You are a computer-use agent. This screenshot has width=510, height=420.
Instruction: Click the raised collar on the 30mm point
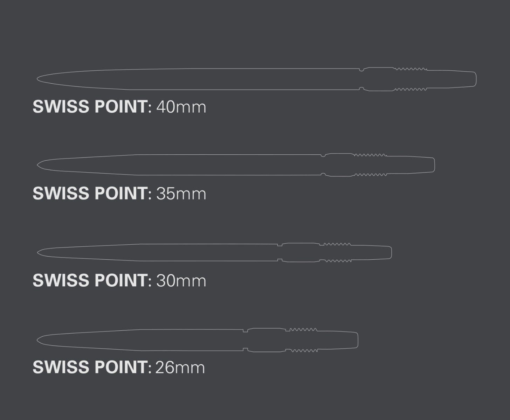301,252
